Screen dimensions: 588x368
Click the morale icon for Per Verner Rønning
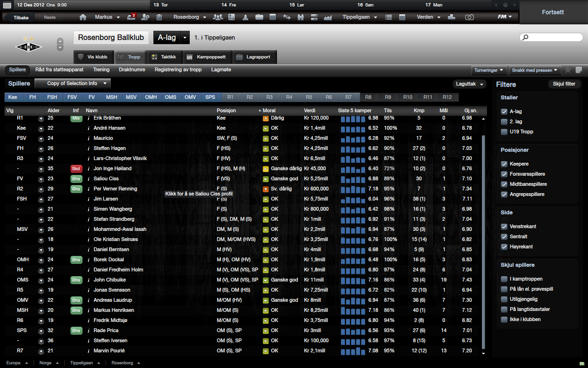pyautogui.click(x=266, y=189)
